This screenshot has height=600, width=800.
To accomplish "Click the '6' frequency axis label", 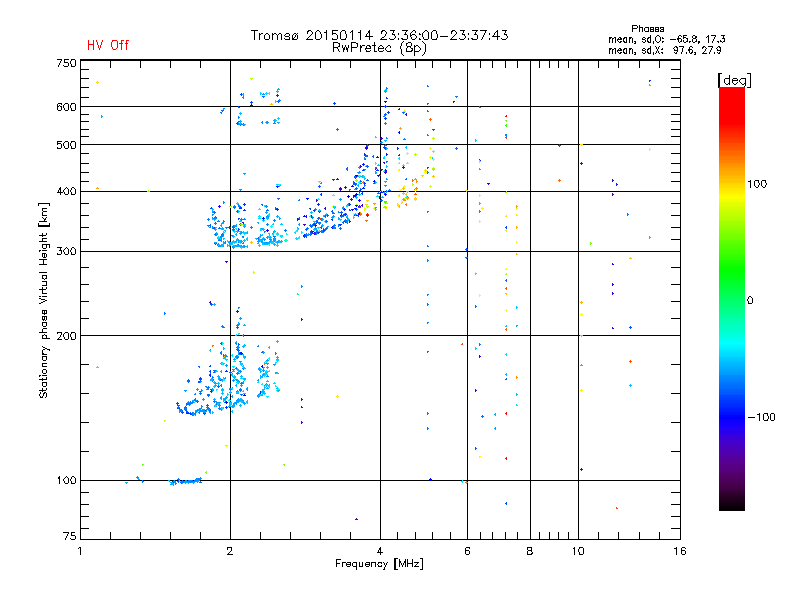I will tap(467, 551).
